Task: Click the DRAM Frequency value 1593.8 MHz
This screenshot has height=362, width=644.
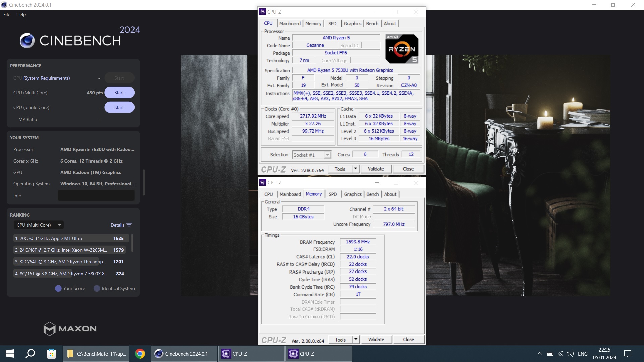Action: click(x=358, y=242)
